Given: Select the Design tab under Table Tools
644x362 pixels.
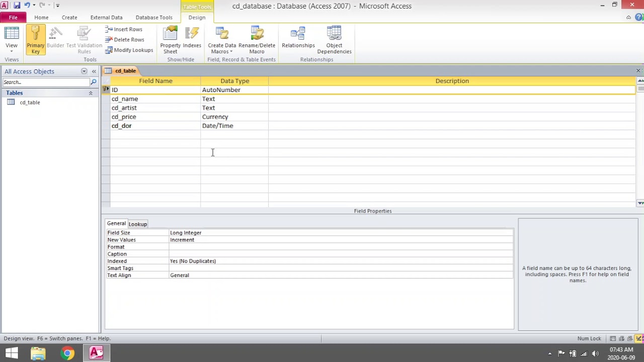Looking at the screenshot, I should tap(197, 18).
